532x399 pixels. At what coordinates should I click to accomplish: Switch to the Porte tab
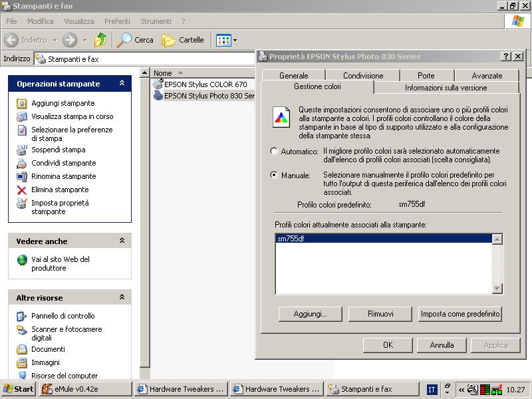pyautogui.click(x=426, y=75)
